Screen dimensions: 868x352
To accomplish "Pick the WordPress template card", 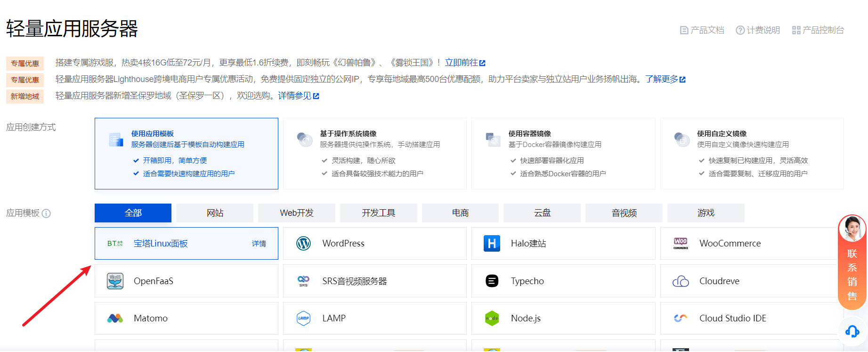I will tap(375, 244).
